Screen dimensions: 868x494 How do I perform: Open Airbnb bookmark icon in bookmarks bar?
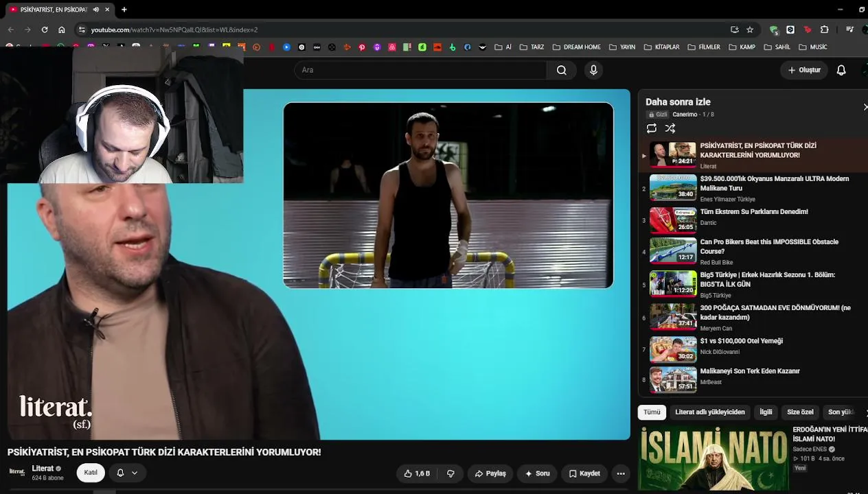[392, 47]
